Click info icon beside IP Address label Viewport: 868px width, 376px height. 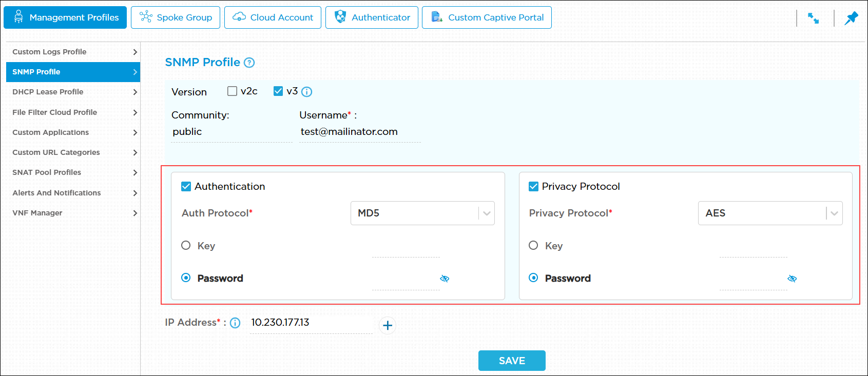(235, 323)
